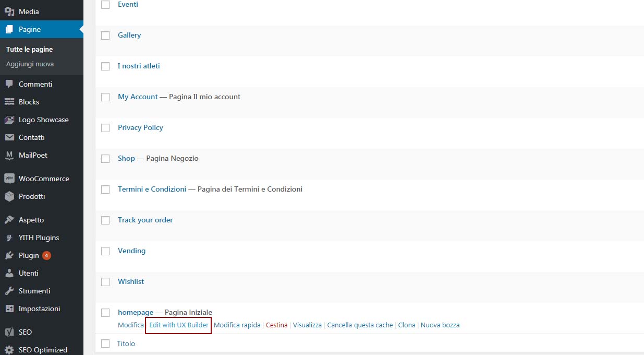Open the Vending page link
The image size is (644, 355).
[x=131, y=251]
